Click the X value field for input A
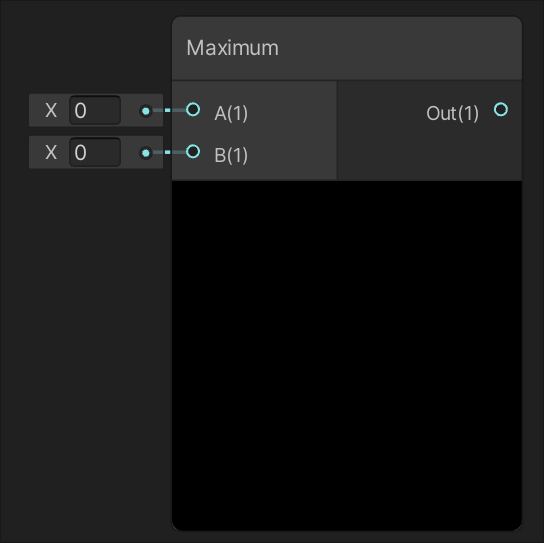 click(x=95, y=110)
